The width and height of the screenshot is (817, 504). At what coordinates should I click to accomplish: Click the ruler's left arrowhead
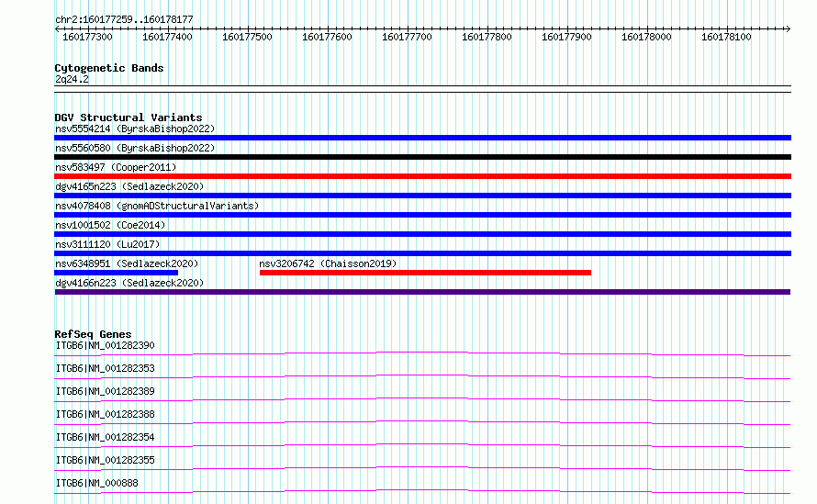coord(57,29)
